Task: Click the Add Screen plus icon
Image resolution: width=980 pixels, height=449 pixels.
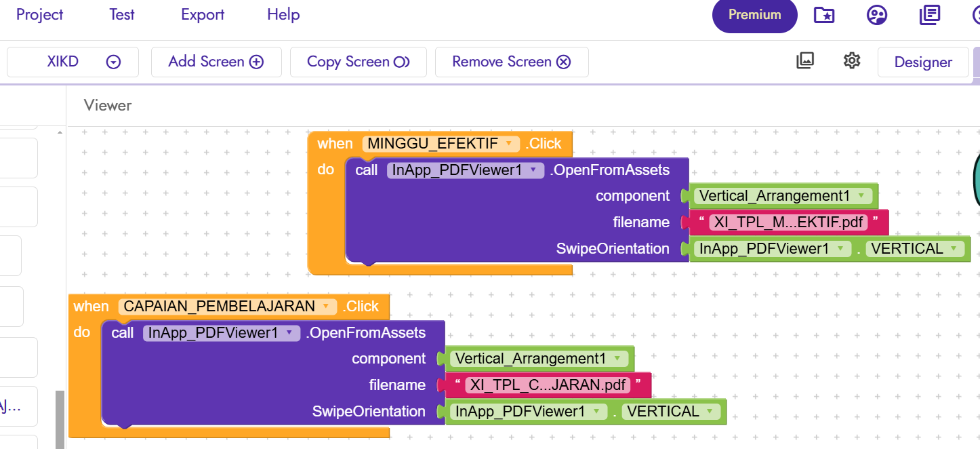Action: click(256, 62)
